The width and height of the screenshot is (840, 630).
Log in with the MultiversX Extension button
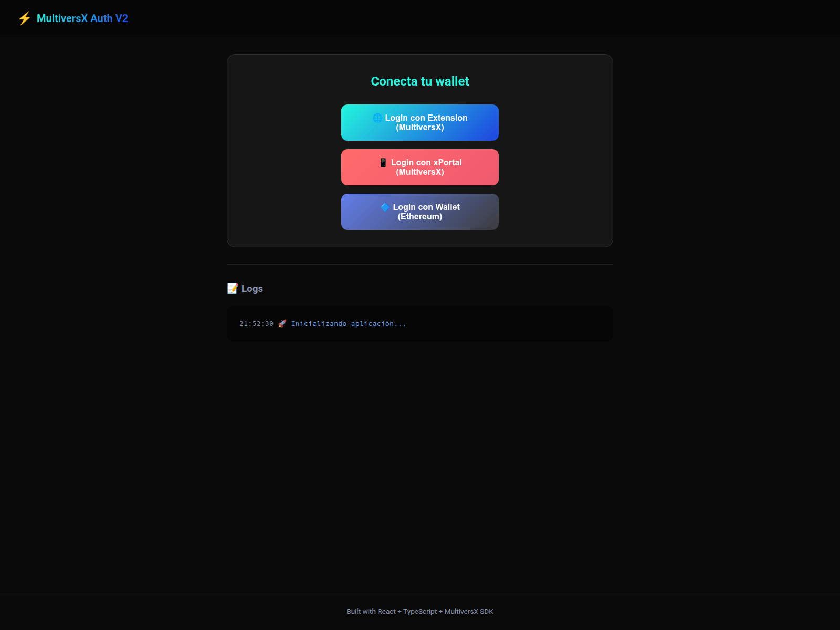point(420,122)
